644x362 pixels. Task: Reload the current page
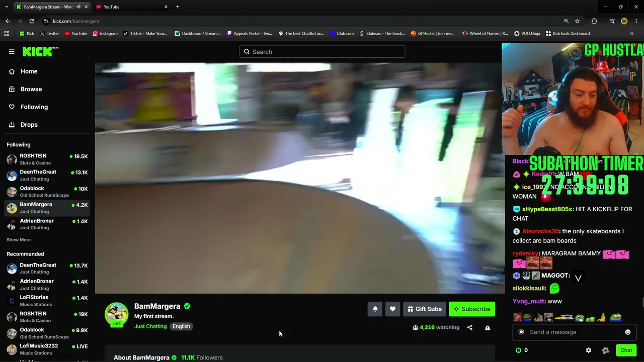click(x=32, y=21)
